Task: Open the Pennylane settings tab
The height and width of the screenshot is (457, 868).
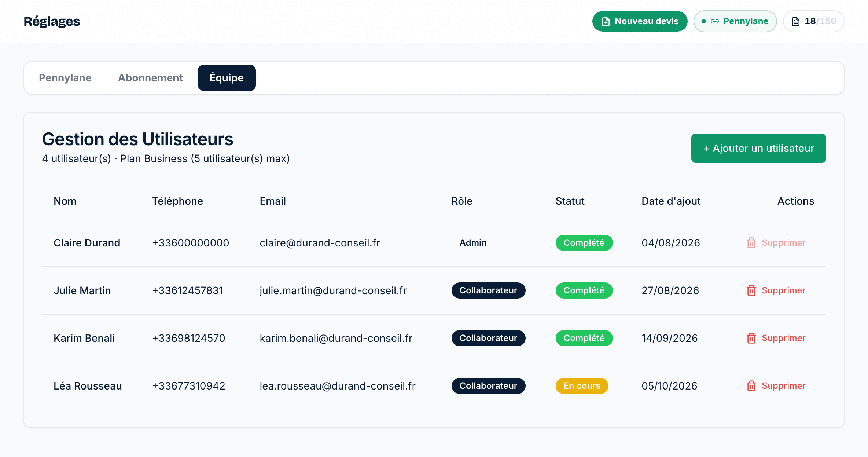Action: point(65,78)
